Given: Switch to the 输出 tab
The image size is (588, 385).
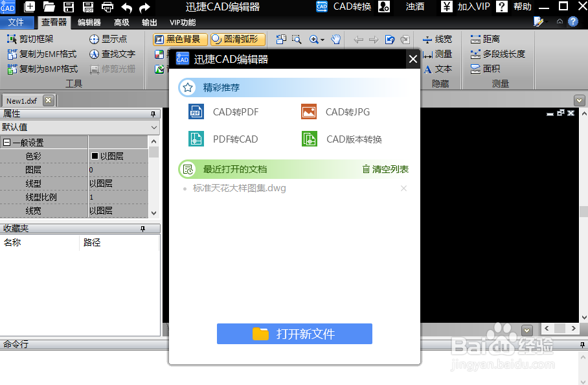Looking at the screenshot, I should pos(149,23).
